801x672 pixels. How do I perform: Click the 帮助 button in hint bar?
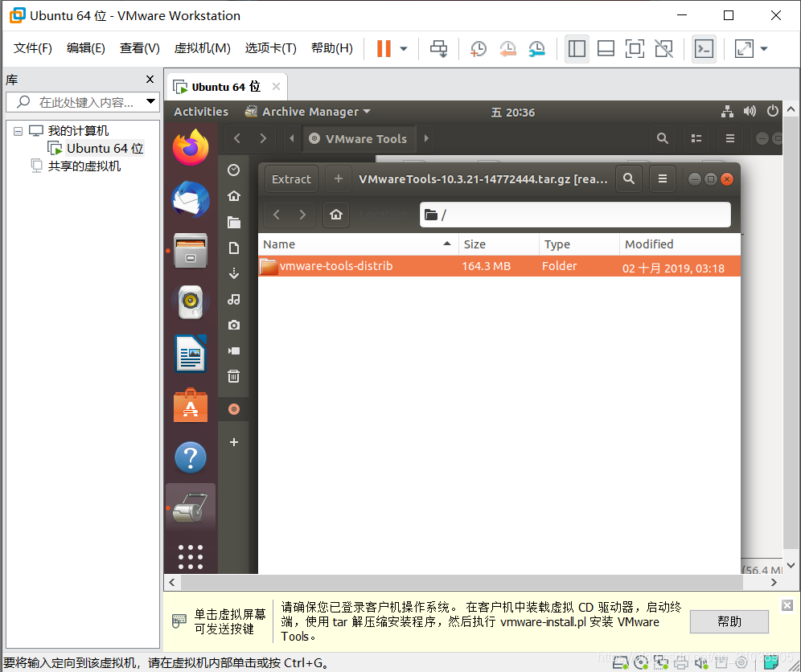click(x=729, y=621)
